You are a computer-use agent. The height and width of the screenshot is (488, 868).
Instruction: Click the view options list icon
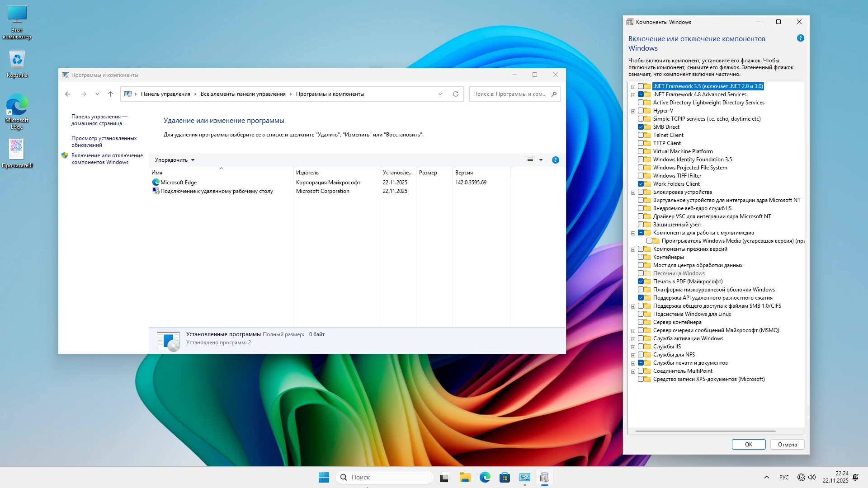(530, 160)
